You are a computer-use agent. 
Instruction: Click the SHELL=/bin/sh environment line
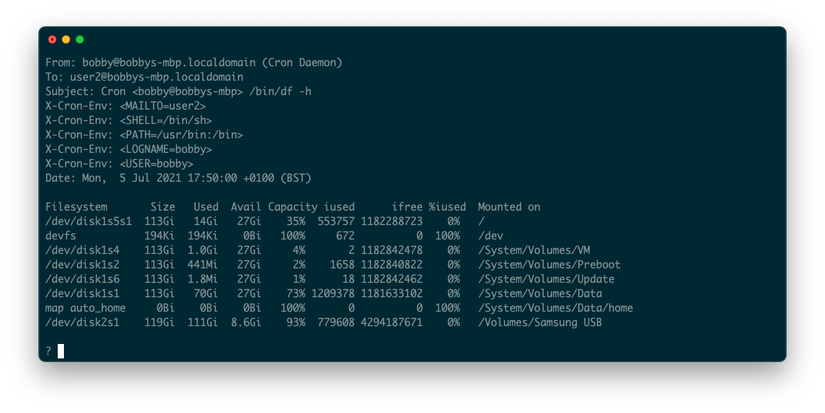pyautogui.click(x=128, y=120)
